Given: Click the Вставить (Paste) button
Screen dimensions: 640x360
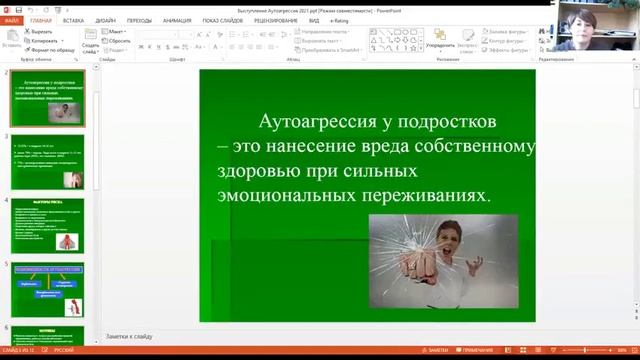Looking at the screenshot, I should coord(12,40).
